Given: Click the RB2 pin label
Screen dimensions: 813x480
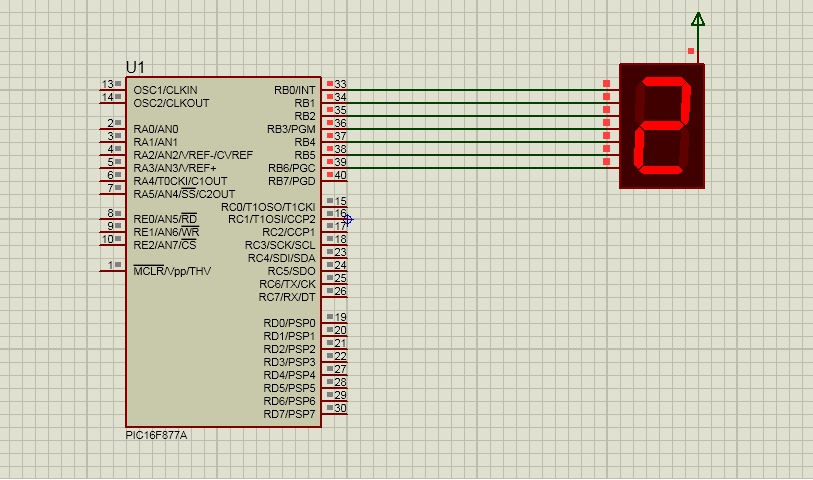Looking at the screenshot, I should pos(305,116).
